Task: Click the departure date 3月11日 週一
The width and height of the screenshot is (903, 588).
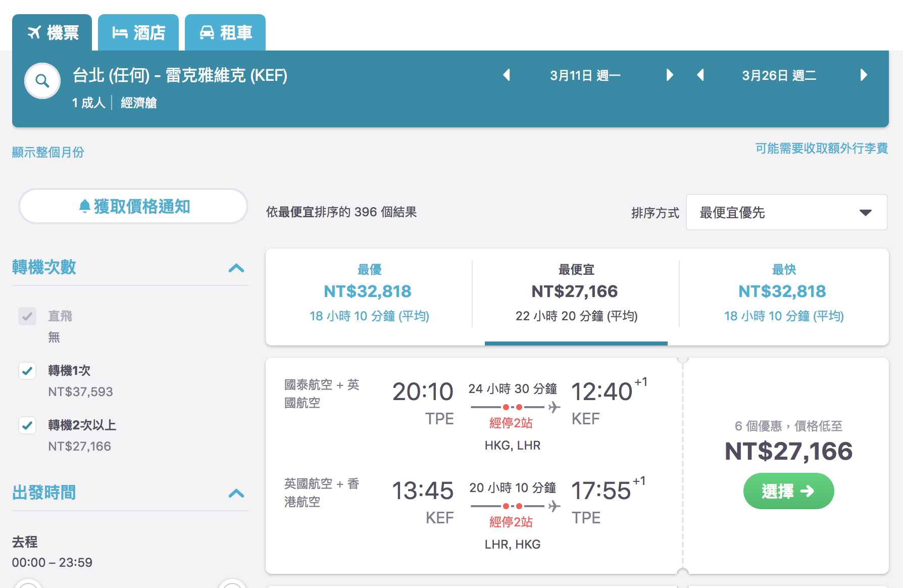Action: pos(585,76)
